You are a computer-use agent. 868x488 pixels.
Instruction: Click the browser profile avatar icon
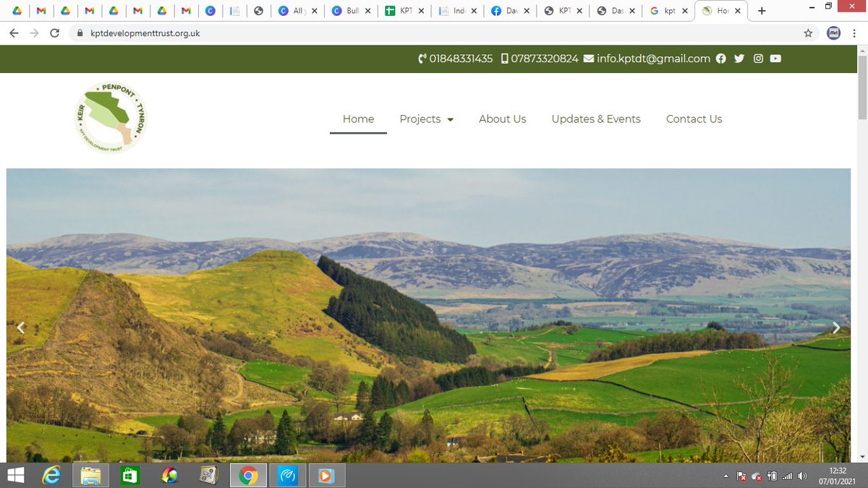tap(833, 33)
